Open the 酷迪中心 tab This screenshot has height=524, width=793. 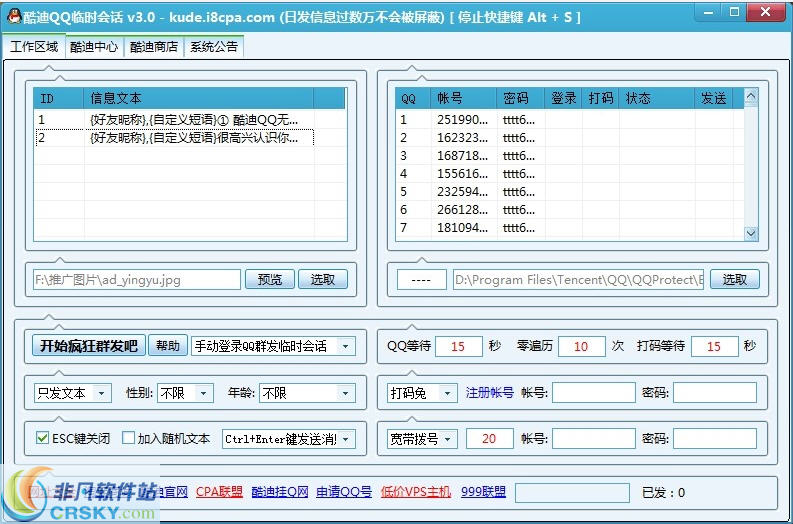tap(94, 48)
